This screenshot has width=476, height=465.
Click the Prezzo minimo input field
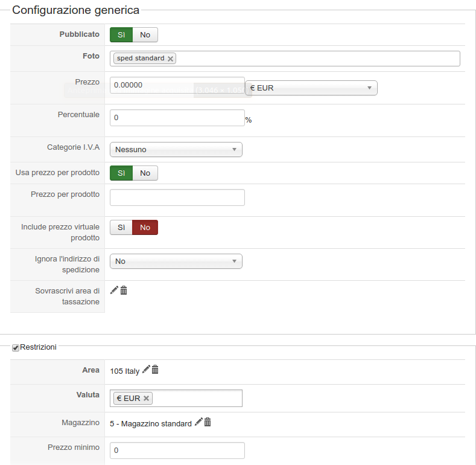click(x=177, y=451)
